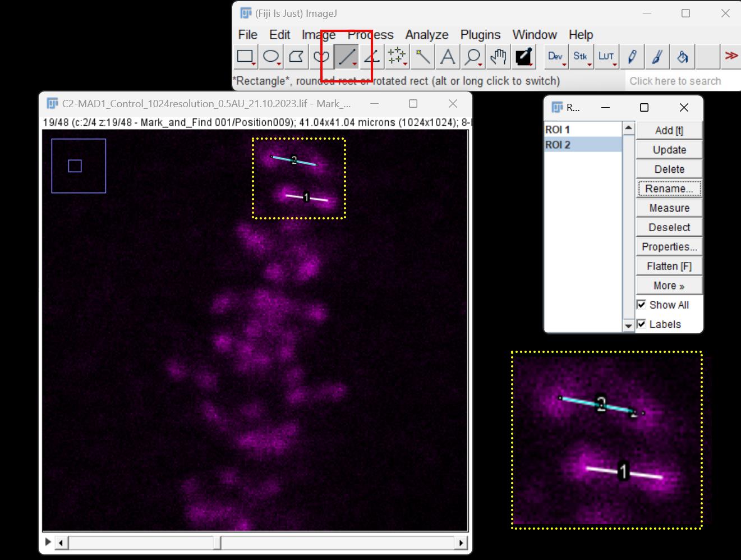Select the Multi-point tool
The height and width of the screenshot is (560, 741).
coord(397,56)
